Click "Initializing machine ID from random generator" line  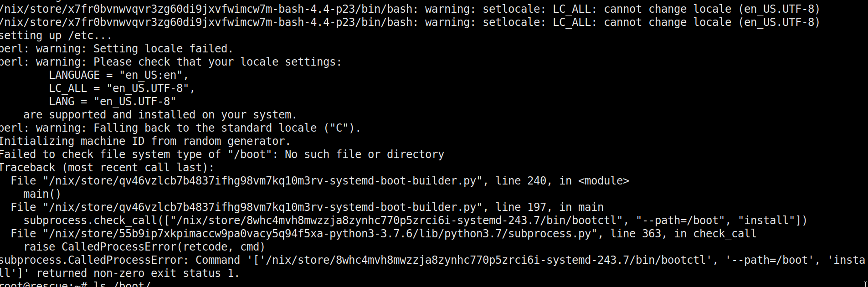(x=145, y=141)
